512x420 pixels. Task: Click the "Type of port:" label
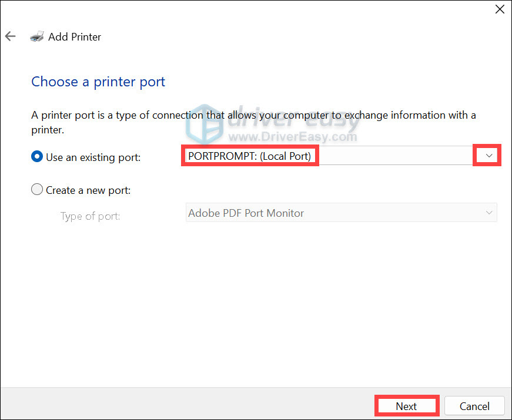[x=90, y=216]
